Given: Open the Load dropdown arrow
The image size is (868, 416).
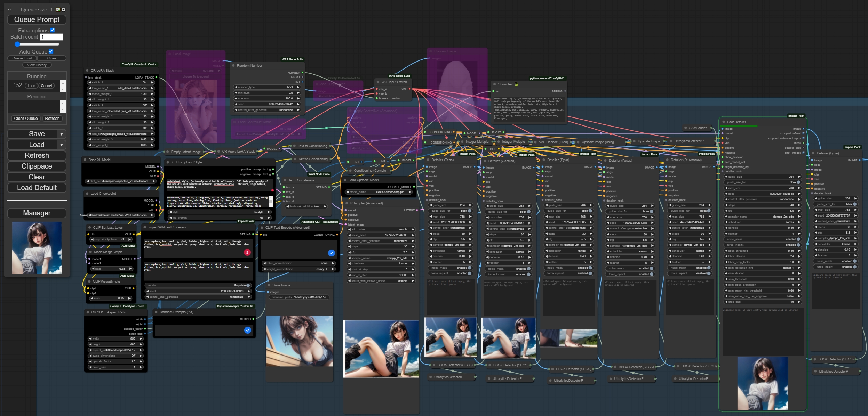Looking at the screenshot, I should click(62, 145).
